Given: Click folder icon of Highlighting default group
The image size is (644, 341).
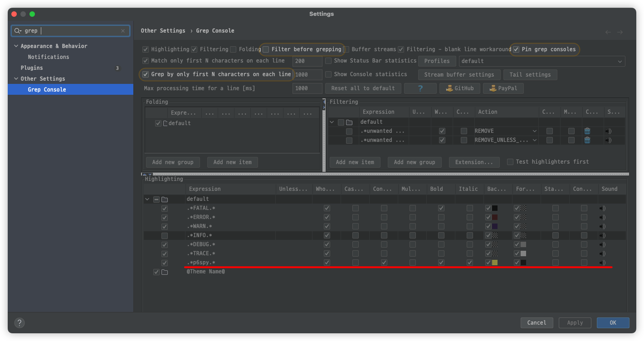Looking at the screenshot, I should (165, 199).
